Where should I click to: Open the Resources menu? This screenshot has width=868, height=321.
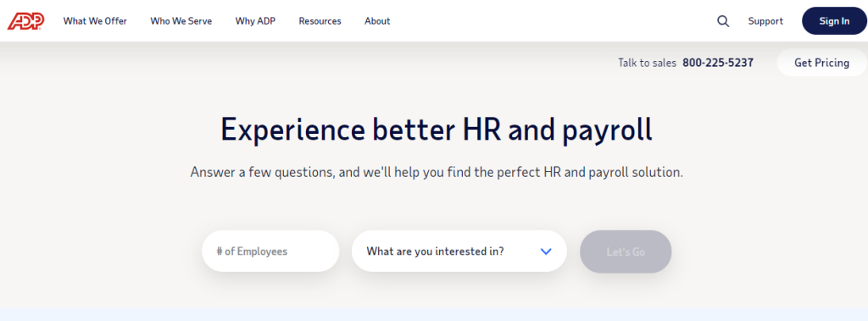coord(320,21)
